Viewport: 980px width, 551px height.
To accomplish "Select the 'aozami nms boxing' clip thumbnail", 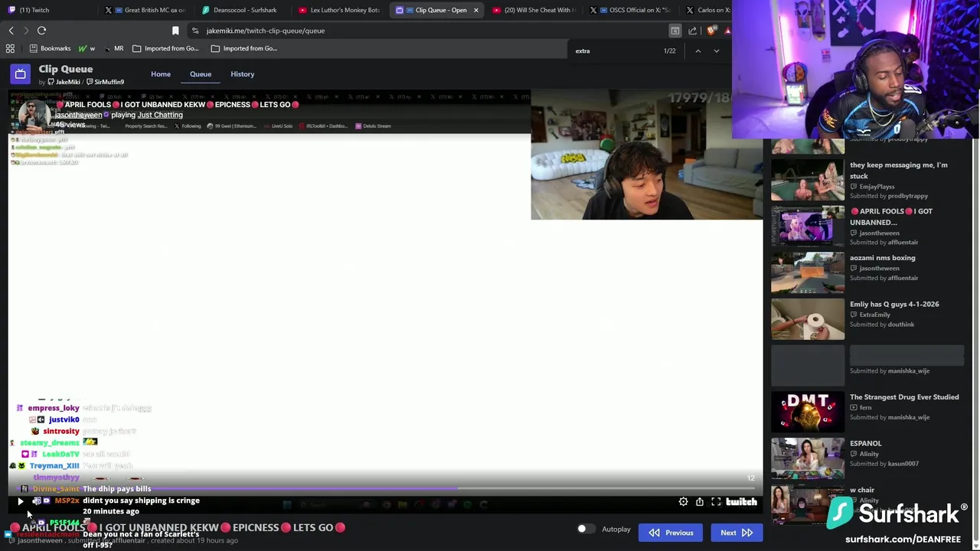I will click(x=808, y=272).
